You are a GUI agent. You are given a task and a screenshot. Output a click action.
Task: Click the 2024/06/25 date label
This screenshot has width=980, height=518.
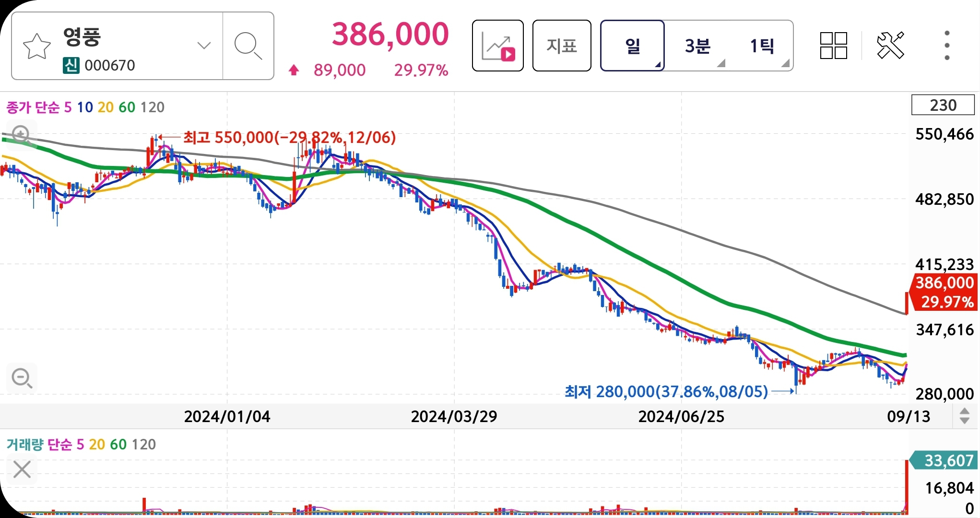tap(681, 416)
